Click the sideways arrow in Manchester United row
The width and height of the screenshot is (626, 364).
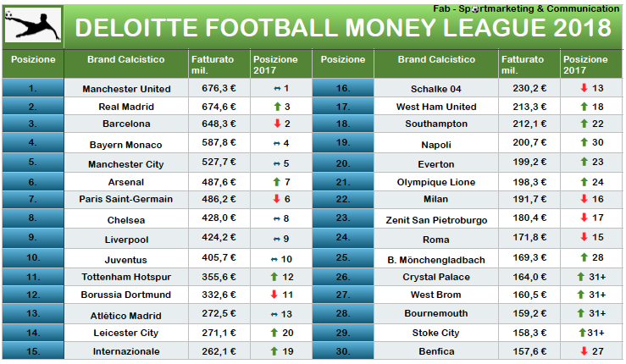pos(278,89)
